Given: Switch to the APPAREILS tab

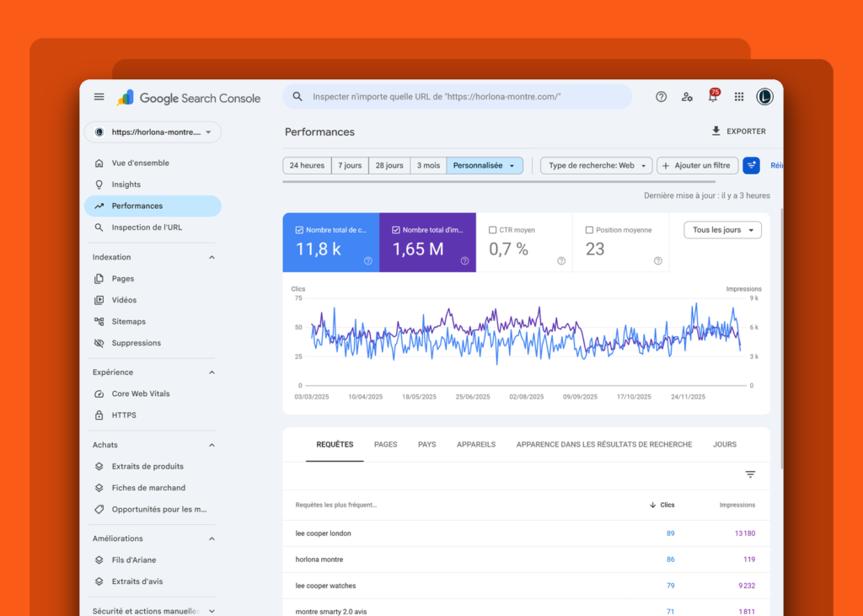Looking at the screenshot, I should (x=476, y=444).
